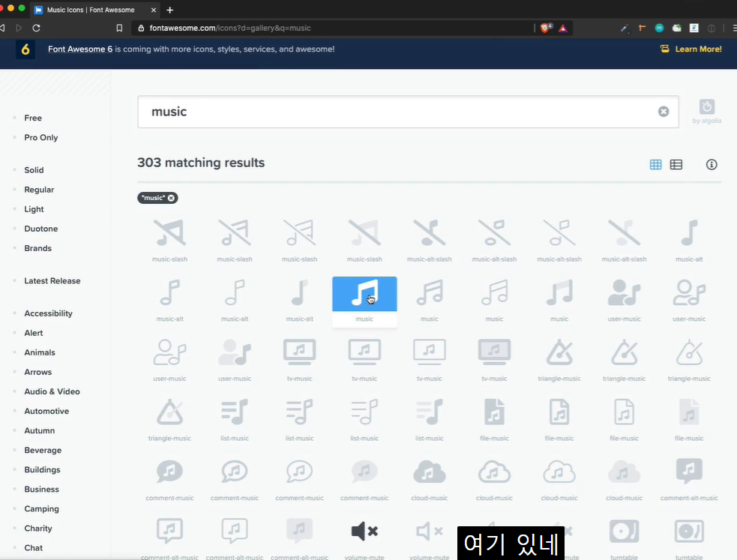Clear the music search with the X button

point(664,112)
